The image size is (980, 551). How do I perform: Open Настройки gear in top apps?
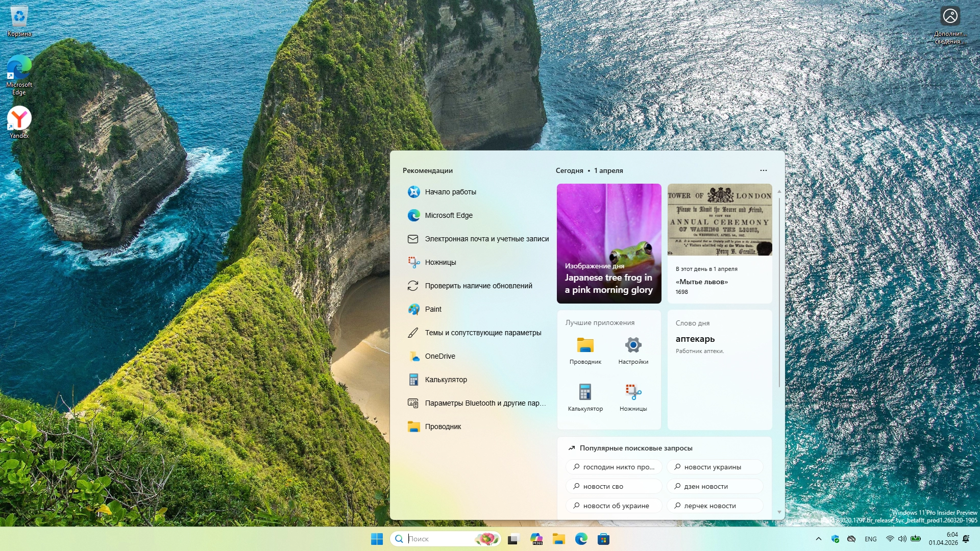pos(633,350)
